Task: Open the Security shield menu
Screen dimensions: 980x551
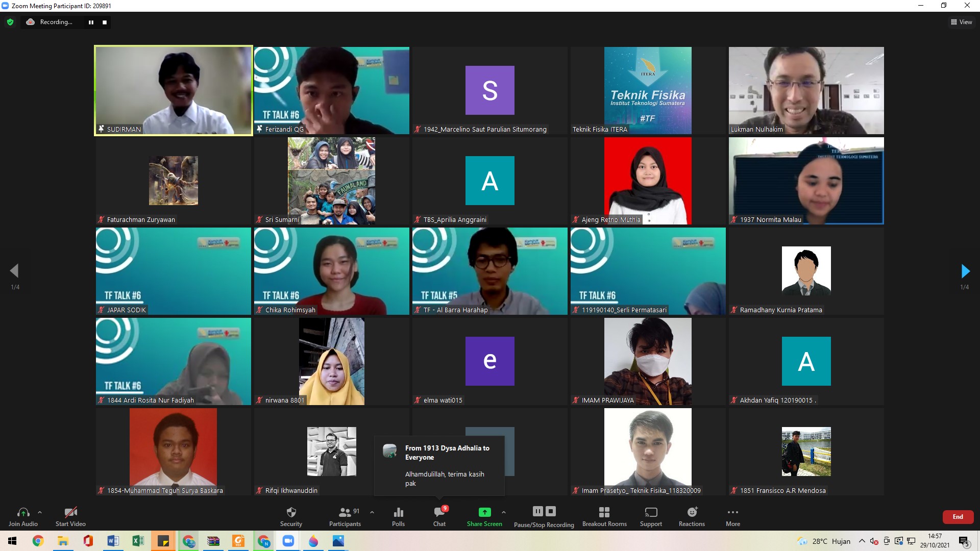Action: (291, 516)
